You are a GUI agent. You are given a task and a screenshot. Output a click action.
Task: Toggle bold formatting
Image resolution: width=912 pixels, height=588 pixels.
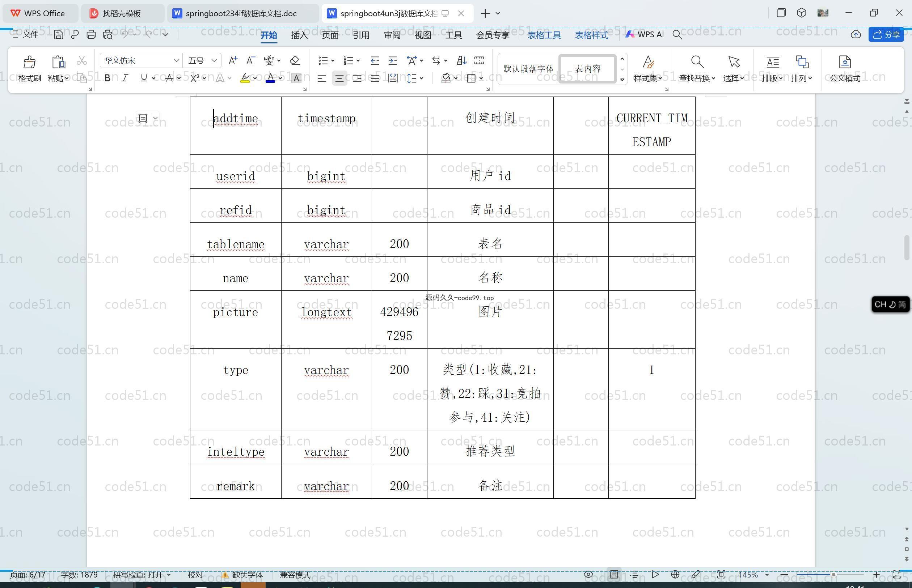tap(107, 78)
